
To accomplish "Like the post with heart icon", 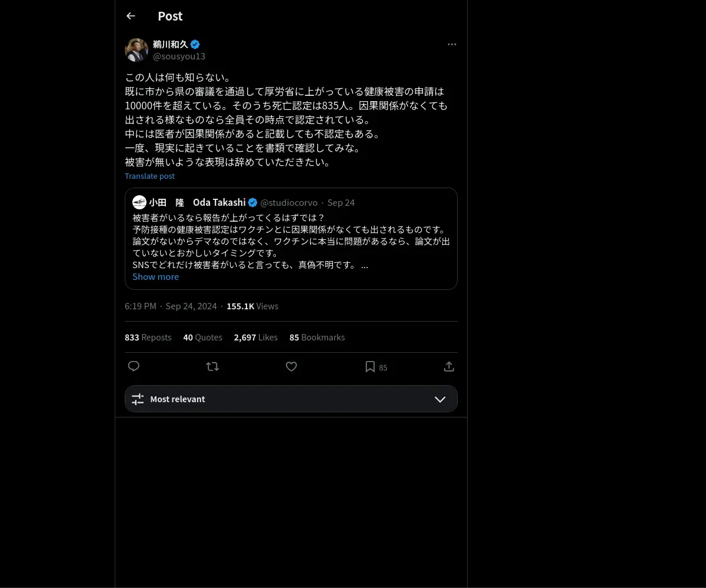I will pyautogui.click(x=291, y=366).
